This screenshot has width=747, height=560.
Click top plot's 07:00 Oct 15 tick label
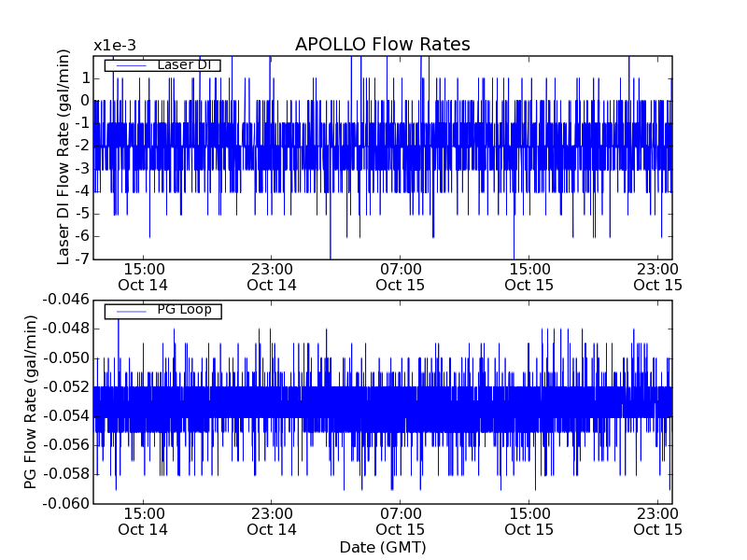click(401, 276)
